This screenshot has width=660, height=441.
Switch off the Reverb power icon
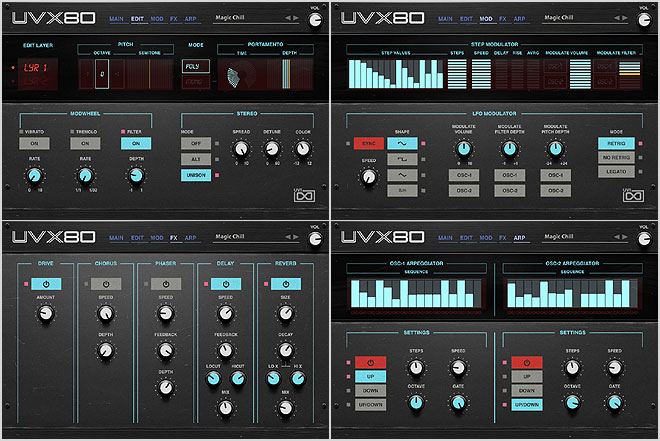(284, 284)
